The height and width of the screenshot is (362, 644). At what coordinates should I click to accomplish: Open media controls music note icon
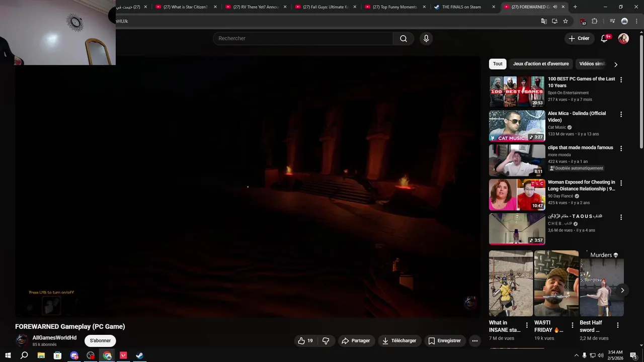[x=612, y=21]
